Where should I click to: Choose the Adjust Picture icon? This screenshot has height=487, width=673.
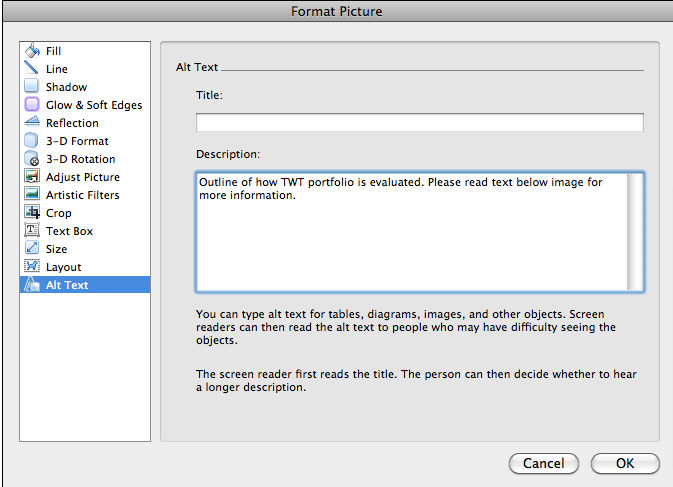point(32,177)
